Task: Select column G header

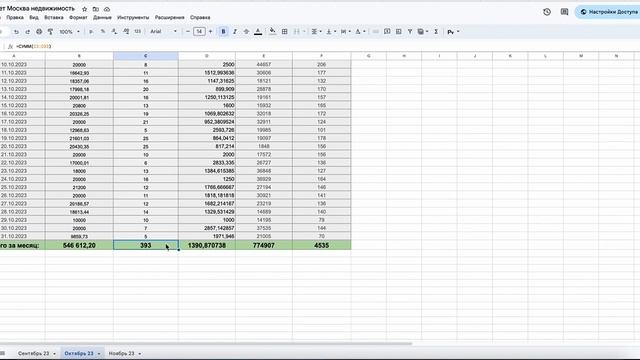Action: click(369, 56)
